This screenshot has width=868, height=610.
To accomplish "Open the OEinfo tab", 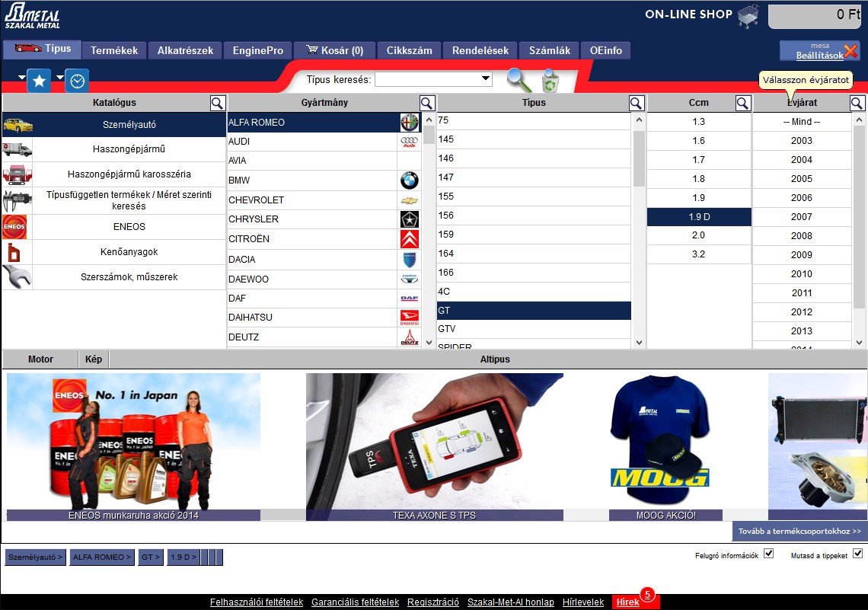I will click(x=605, y=50).
